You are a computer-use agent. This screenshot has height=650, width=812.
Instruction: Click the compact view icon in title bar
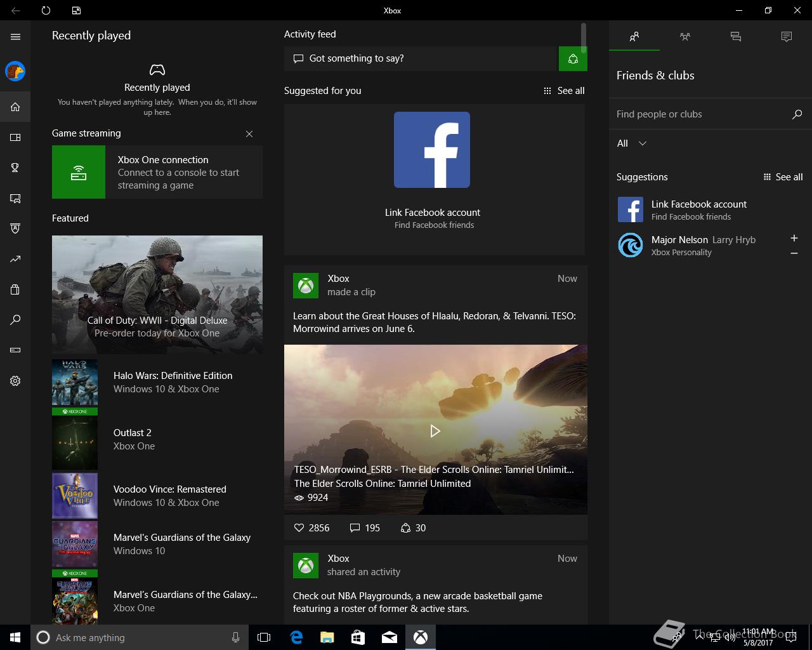coord(76,10)
